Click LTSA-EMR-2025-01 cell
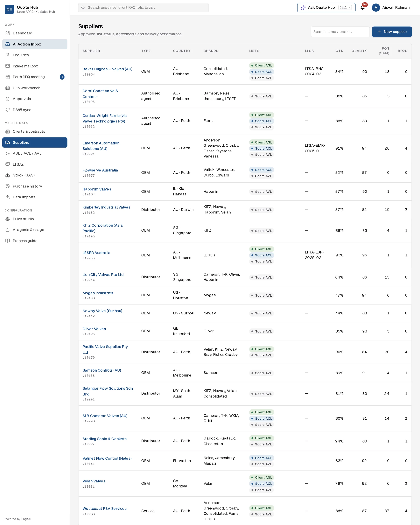This screenshot has width=420, height=525. point(315,148)
